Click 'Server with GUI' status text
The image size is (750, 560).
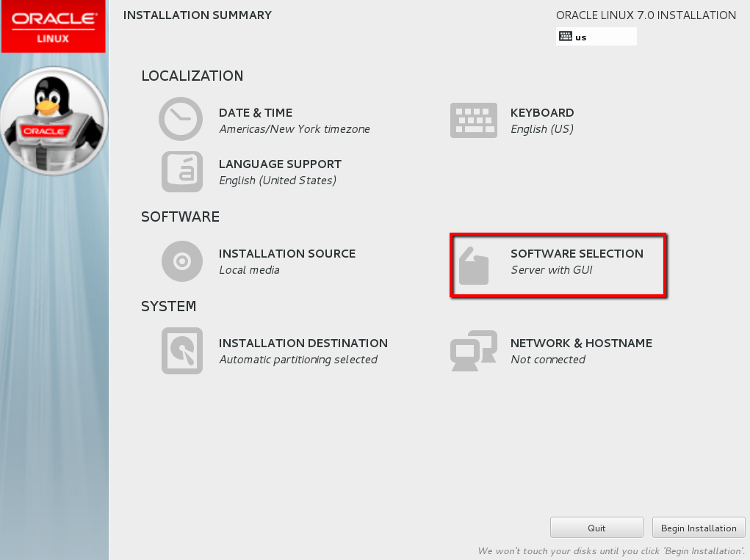[x=552, y=270]
